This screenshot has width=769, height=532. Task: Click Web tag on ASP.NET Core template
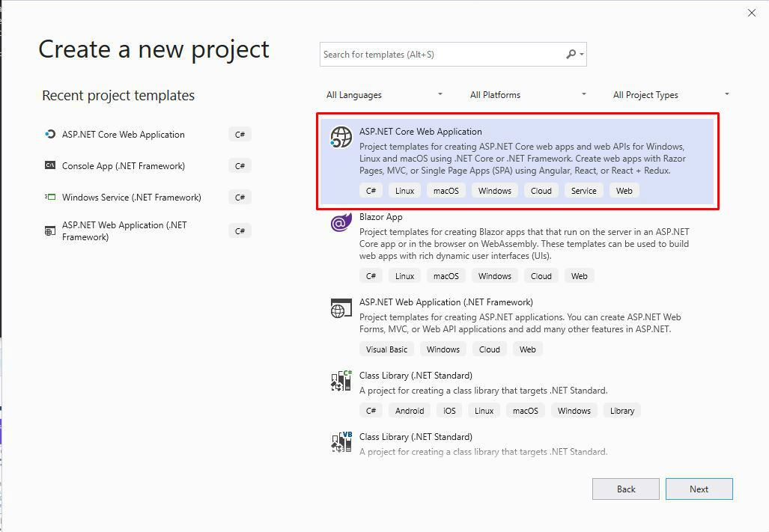coord(624,191)
